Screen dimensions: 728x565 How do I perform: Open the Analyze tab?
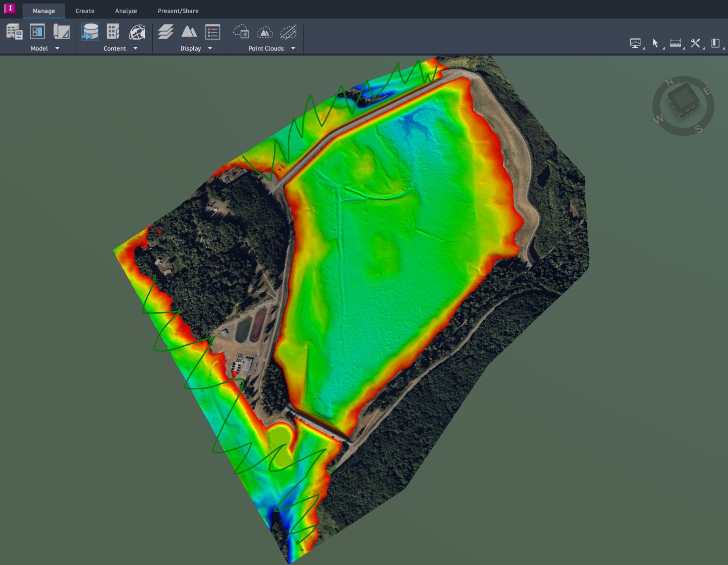tap(126, 11)
